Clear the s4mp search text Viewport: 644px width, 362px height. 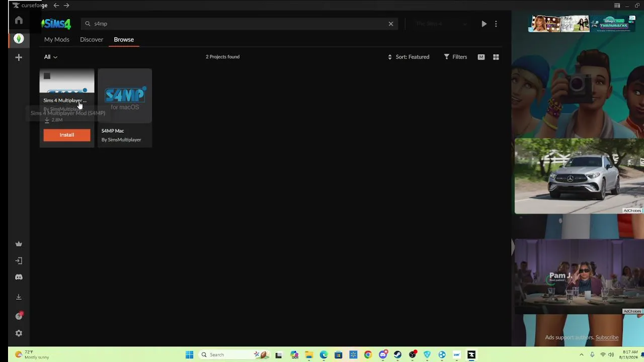[x=391, y=24]
